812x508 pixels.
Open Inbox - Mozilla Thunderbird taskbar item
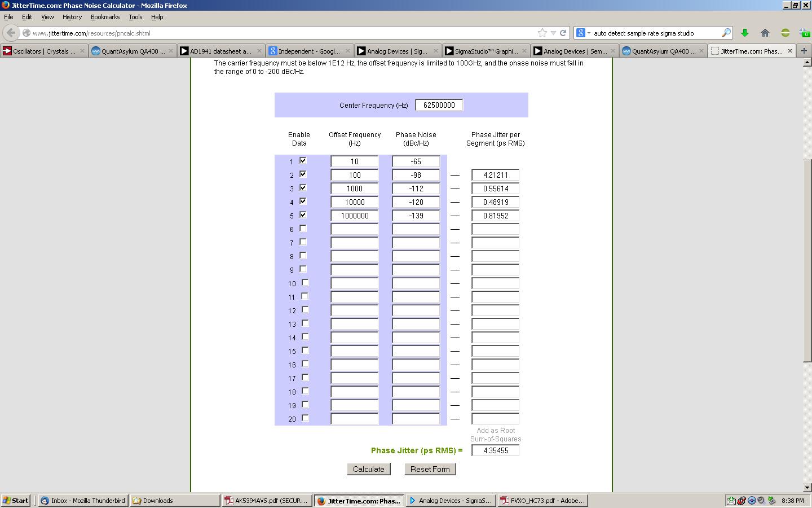click(83, 501)
